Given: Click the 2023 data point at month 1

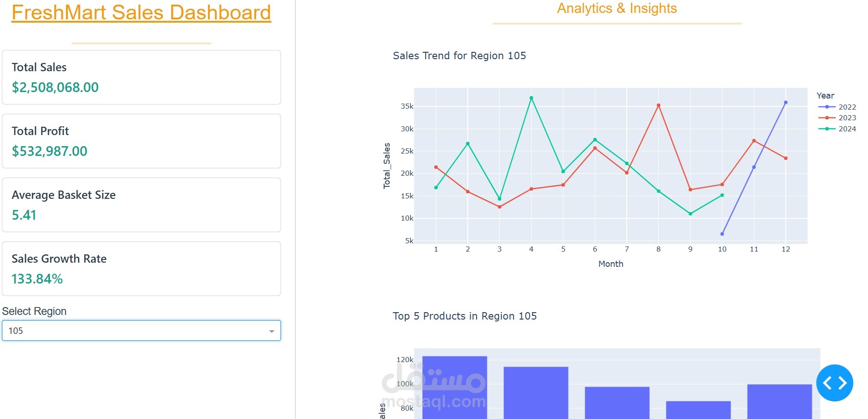Looking at the screenshot, I should pyautogui.click(x=436, y=167).
